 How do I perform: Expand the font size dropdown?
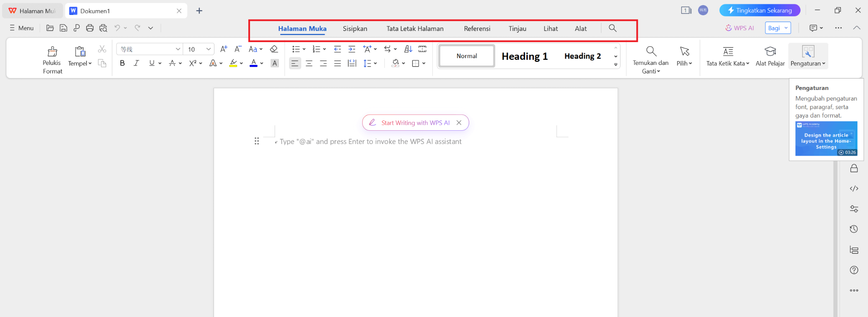click(x=208, y=49)
